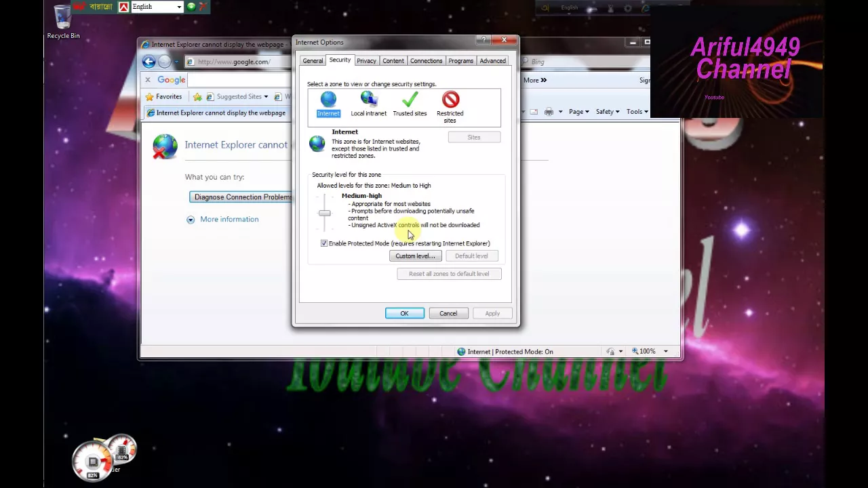
Task: Click the Diagnose Connection Problems button
Action: [x=241, y=197]
